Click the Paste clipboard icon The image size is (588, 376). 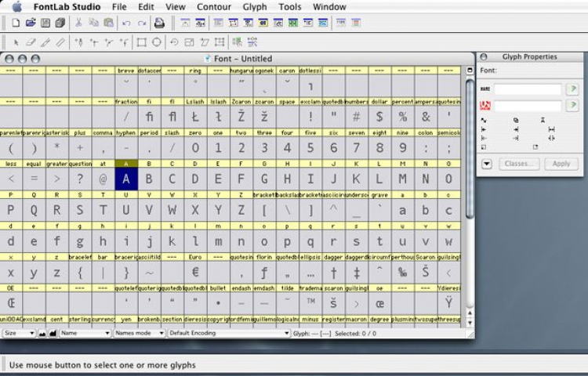click(x=108, y=23)
